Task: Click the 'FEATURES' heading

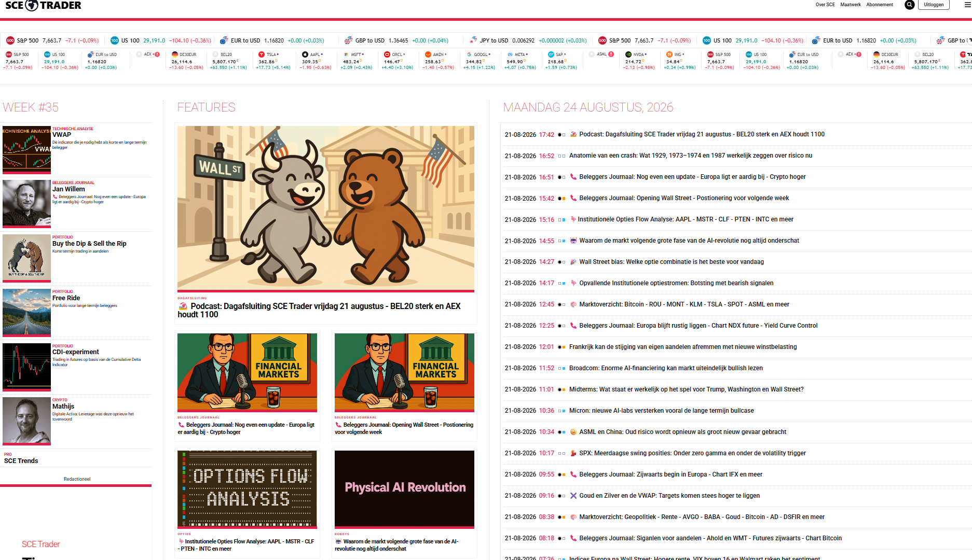Action: (207, 107)
